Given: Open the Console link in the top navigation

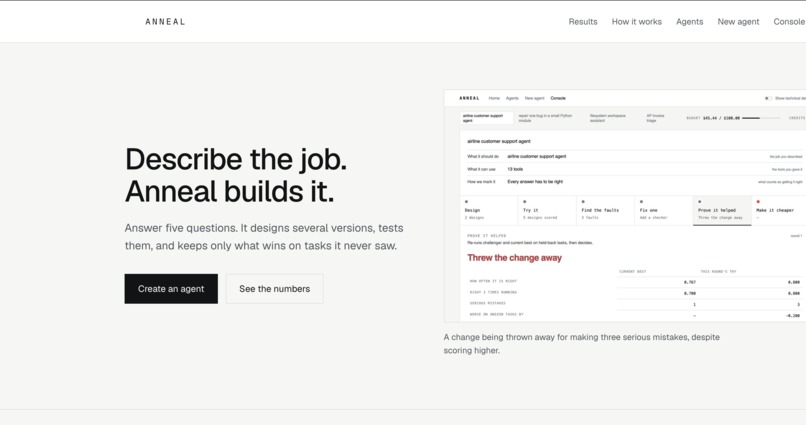Looking at the screenshot, I should (x=789, y=22).
